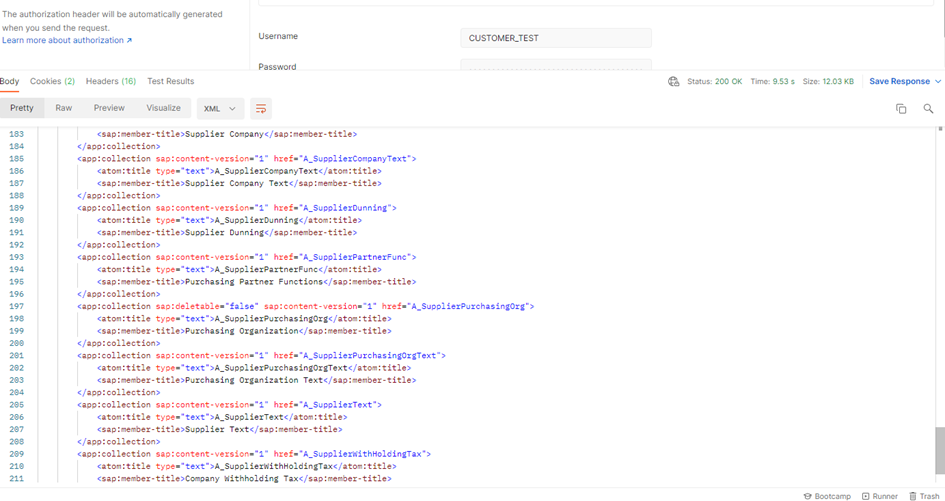Go to the Test Results tab
Image resolution: width=945 pixels, height=501 pixels.
coord(170,82)
